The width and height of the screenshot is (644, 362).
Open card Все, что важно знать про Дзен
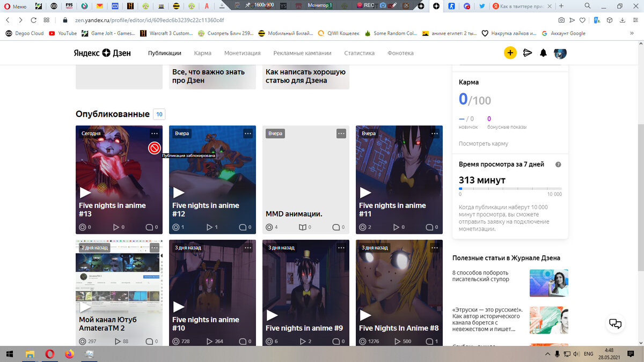[213, 78]
